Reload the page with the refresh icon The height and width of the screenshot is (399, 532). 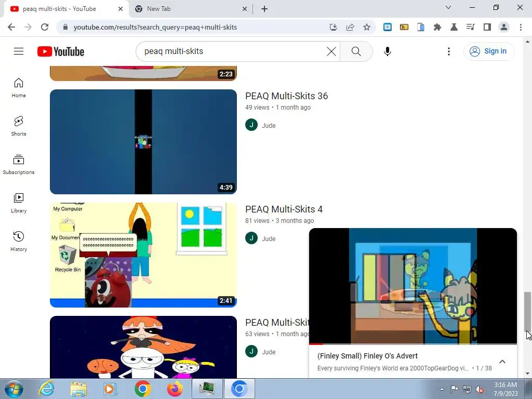point(45,27)
